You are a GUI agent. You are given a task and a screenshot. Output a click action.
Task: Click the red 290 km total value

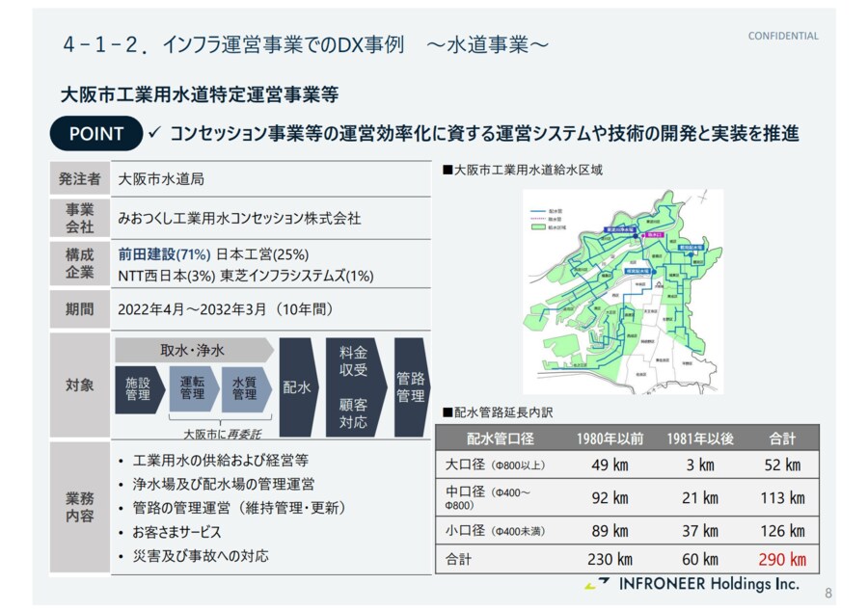(781, 559)
